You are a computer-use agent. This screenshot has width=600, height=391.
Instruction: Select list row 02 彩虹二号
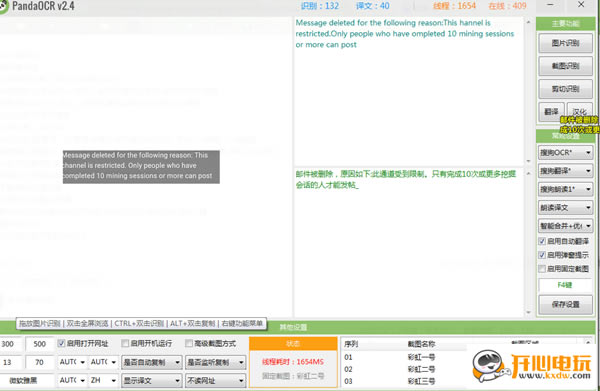(x=404, y=370)
